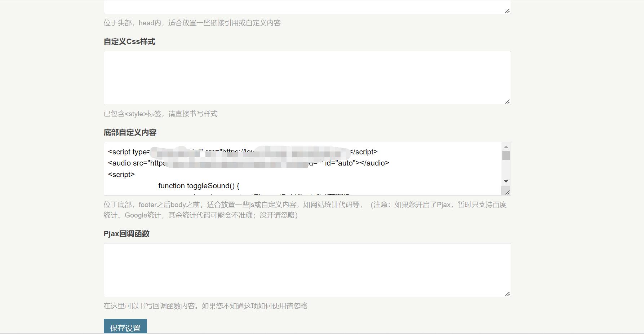This screenshot has width=644, height=334.
Task: Click the footer hint starting 位于底部，footer之后body之前
Action: click(x=305, y=210)
